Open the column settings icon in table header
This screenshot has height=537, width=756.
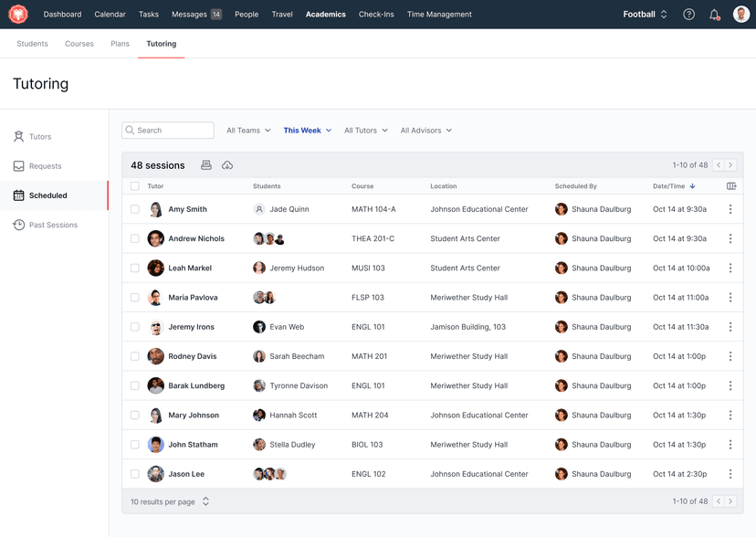coord(731,186)
